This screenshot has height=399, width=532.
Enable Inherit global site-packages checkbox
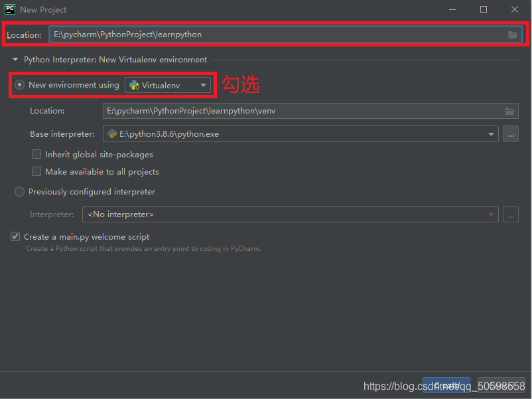[36, 154]
